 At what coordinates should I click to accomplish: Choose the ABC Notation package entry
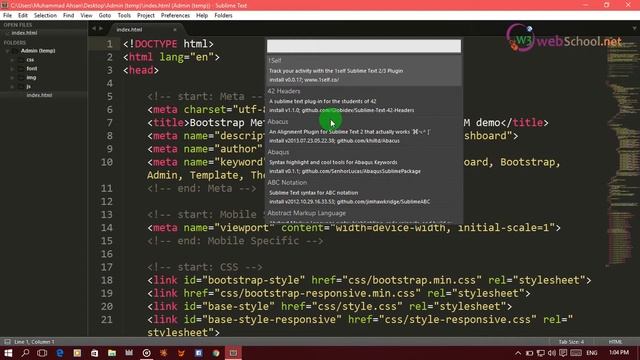(x=364, y=192)
